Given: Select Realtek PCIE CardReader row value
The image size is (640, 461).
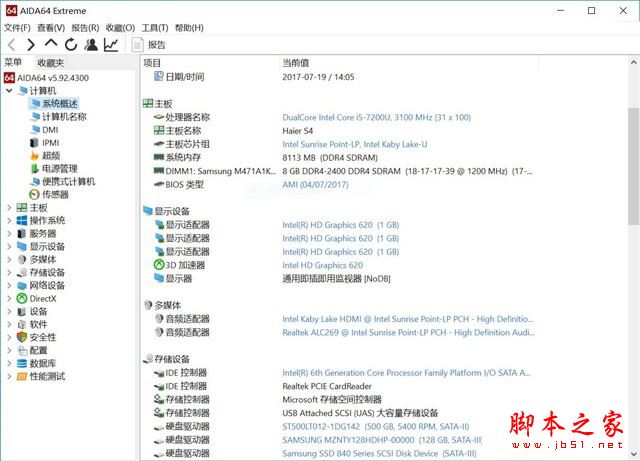Looking at the screenshot, I should tap(327, 386).
